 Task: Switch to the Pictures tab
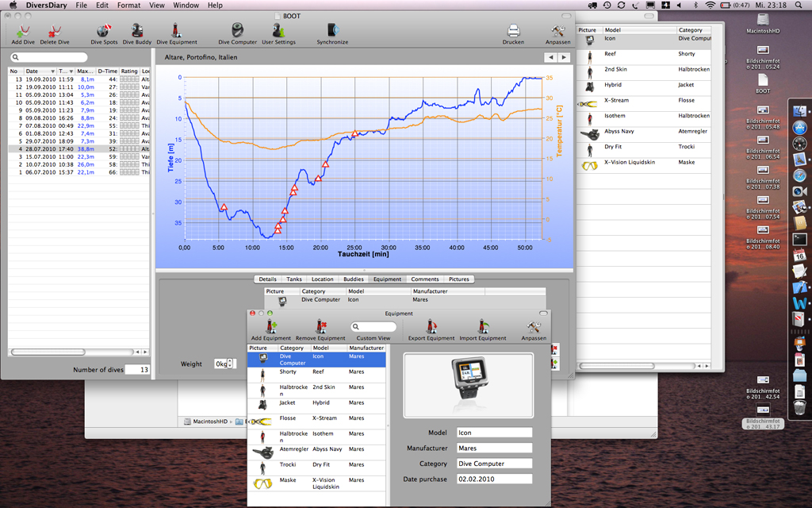[459, 279]
